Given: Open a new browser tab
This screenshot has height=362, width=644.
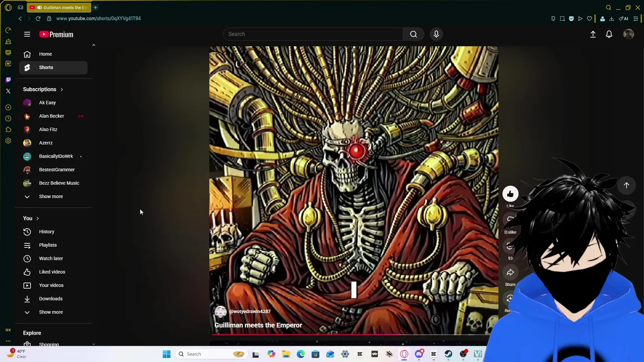Looking at the screenshot, I should [x=95, y=8].
